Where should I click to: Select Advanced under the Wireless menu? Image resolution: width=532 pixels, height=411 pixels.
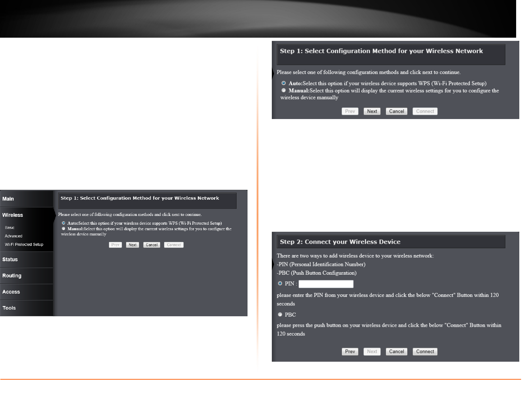tap(14, 236)
